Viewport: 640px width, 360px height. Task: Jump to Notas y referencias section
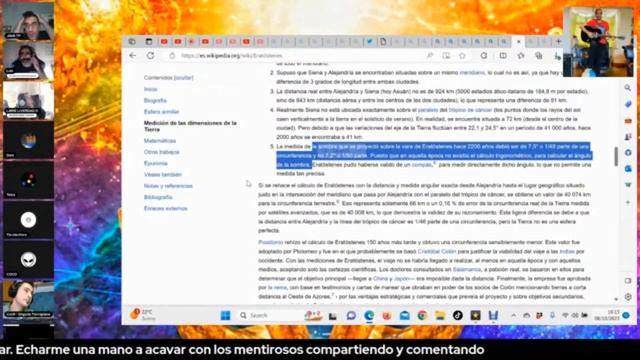pyautogui.click(x=168, y=186)
